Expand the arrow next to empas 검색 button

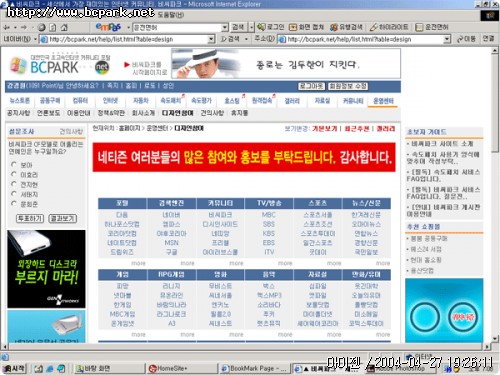[252, 27]
